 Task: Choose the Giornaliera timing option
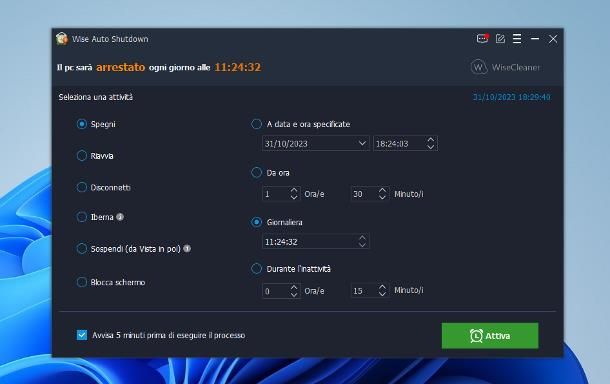click(256, 222)
